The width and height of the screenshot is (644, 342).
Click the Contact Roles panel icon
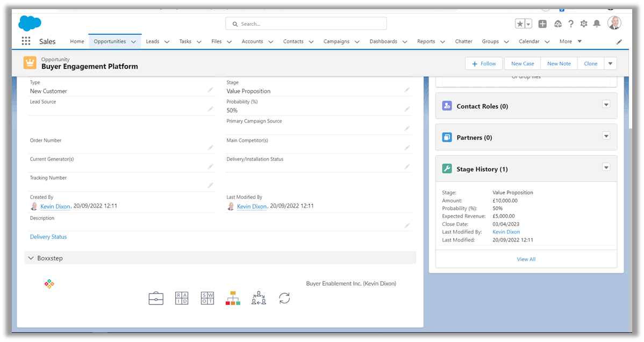coord(447,106)
